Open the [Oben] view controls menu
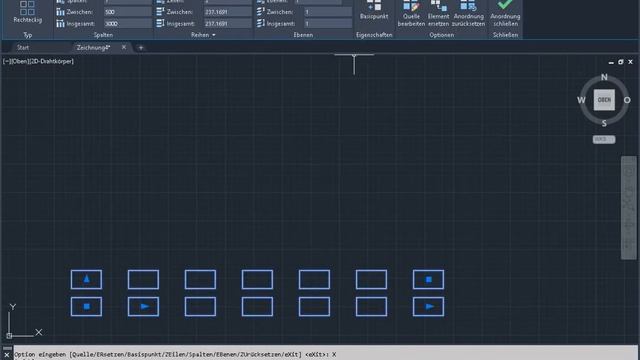This screenshot has width=640, height=360. (20, 61)
